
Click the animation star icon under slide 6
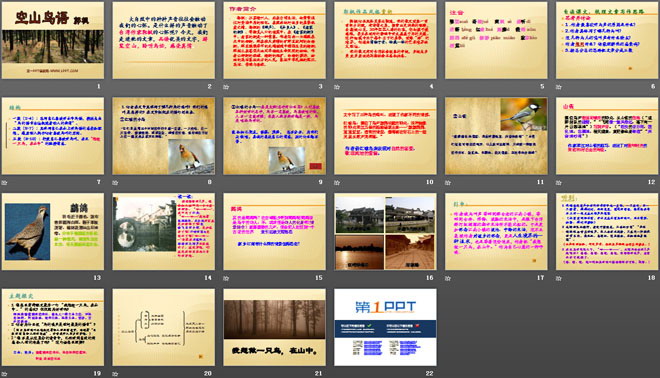pyautogui.click(x=559, y=87)
